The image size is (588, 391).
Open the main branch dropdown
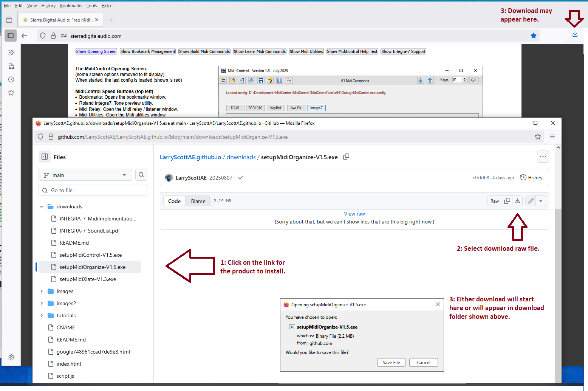click(85, 175)
